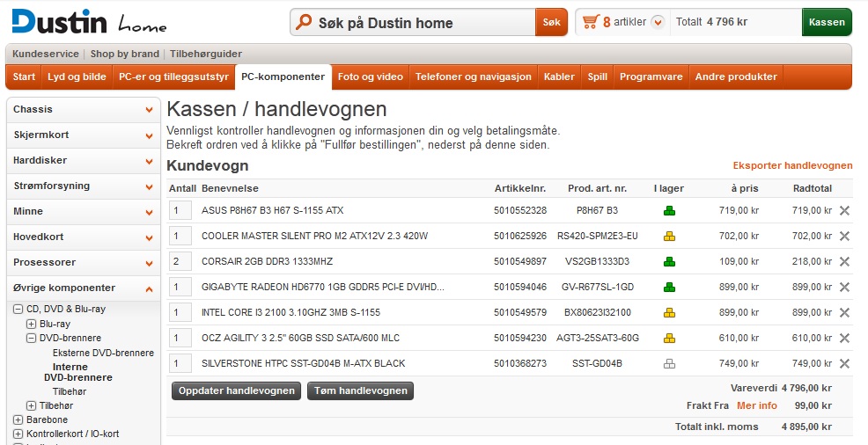Click green stock icon for Gigabyte Radeon

pyautogui.click(x=669, y=287)
